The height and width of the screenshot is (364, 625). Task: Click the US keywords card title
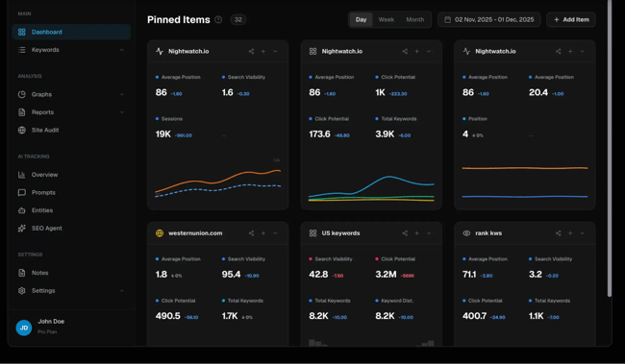coord(340,233)
